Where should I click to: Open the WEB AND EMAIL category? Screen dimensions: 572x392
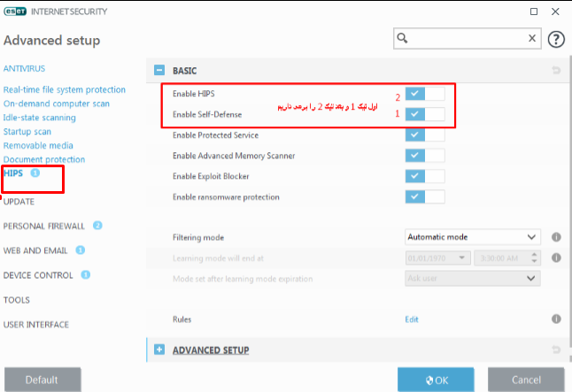pyautogui.click(x=35, y=250)
